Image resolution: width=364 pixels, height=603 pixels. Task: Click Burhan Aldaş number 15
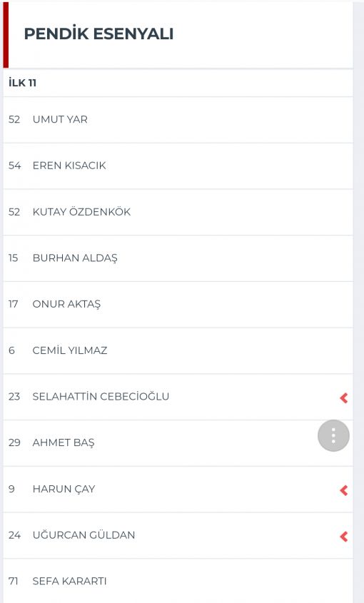coord(13,258)
